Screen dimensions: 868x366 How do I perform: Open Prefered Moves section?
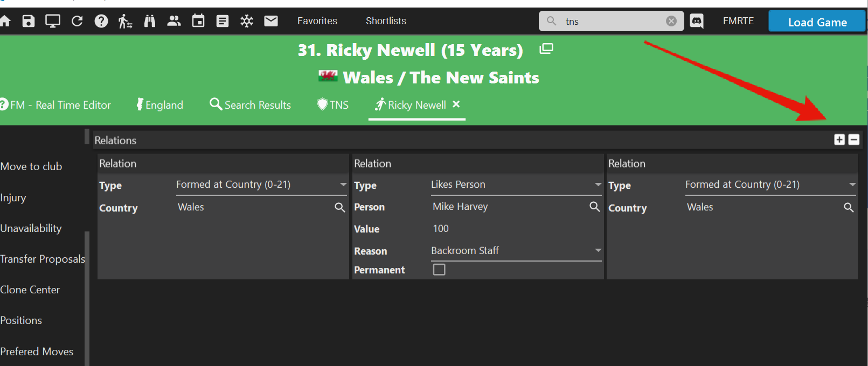(37, 351)
